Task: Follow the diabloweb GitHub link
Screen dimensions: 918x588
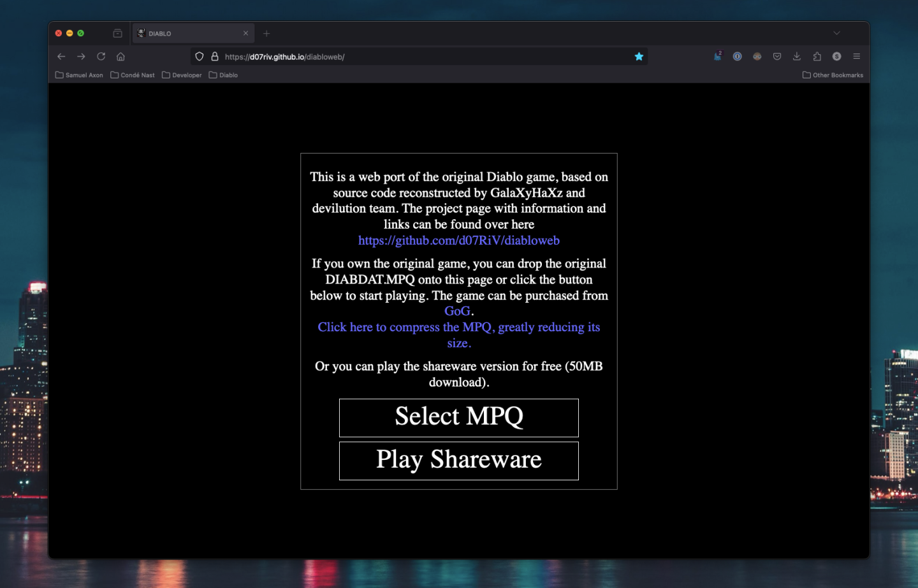Action: 458,240
